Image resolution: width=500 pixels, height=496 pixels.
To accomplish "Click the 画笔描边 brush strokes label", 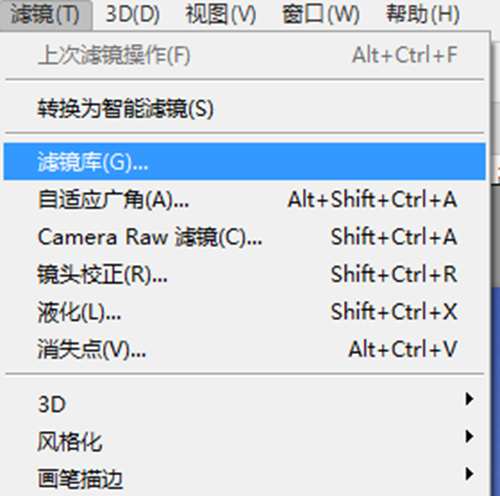I will pos(80,479).
